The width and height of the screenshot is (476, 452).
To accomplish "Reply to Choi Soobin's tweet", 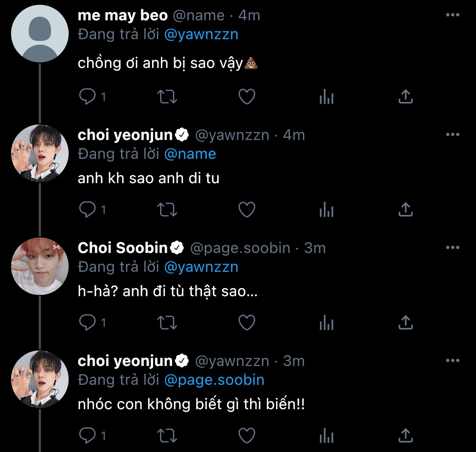I will [x=87, y=323].
